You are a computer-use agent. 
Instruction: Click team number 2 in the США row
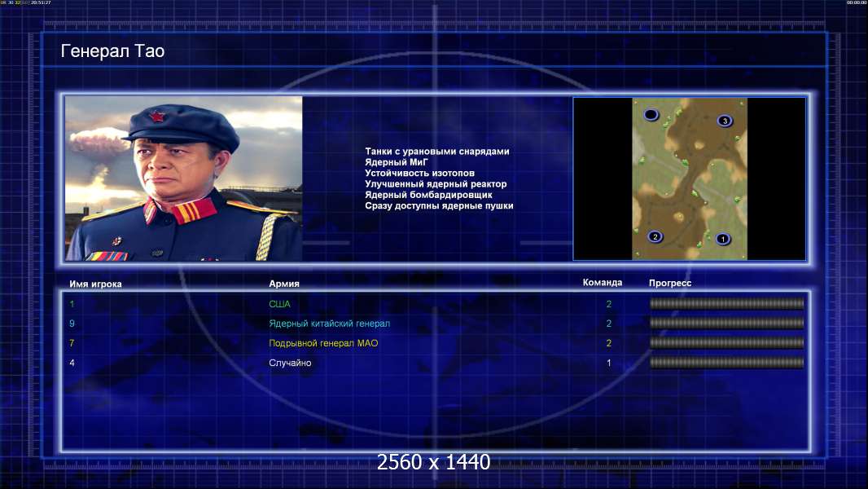click(x=609, y=304)
